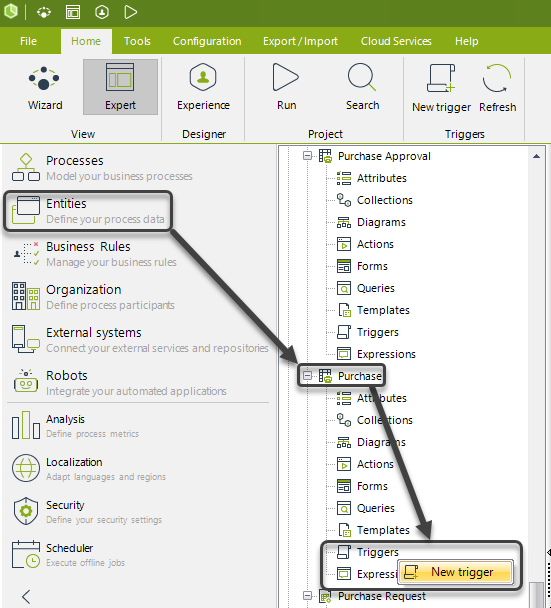This screenshot has height=608, width=551.
Task: Select Triggers under the Purchase entity
Action: (x=377, y=552)
